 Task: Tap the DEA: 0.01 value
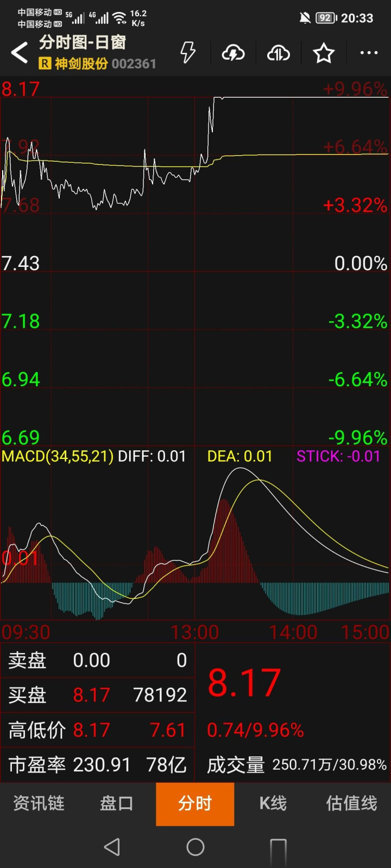click(239, 456)
